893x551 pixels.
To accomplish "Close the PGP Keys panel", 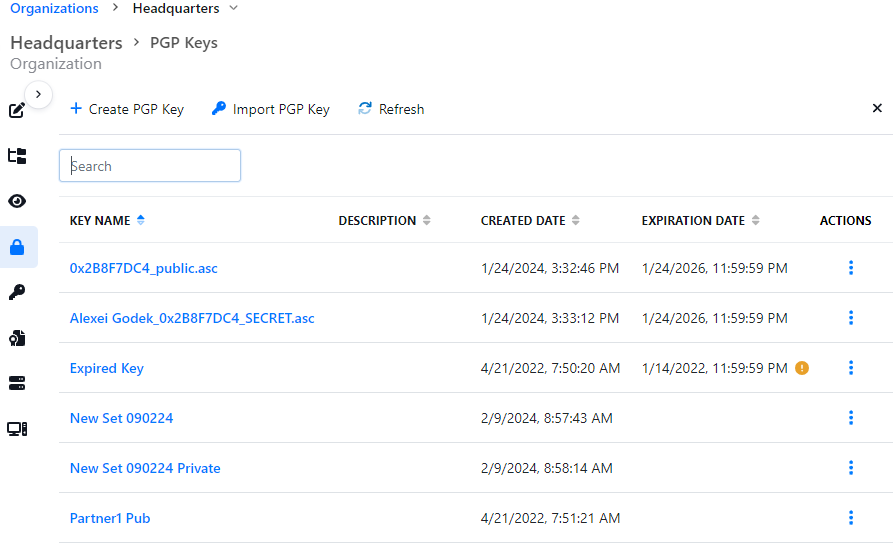I will tap(877, 108).
